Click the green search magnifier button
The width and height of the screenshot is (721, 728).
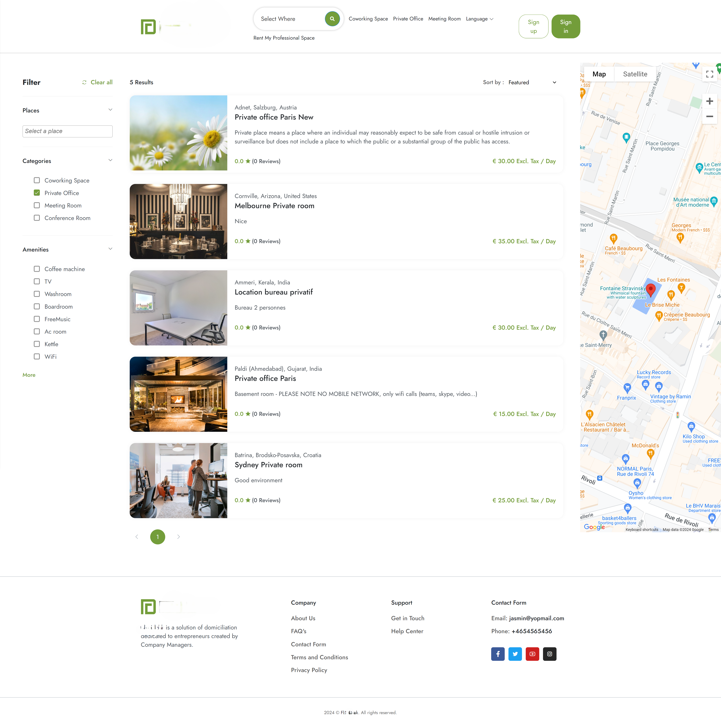click(x=332, y=19)
